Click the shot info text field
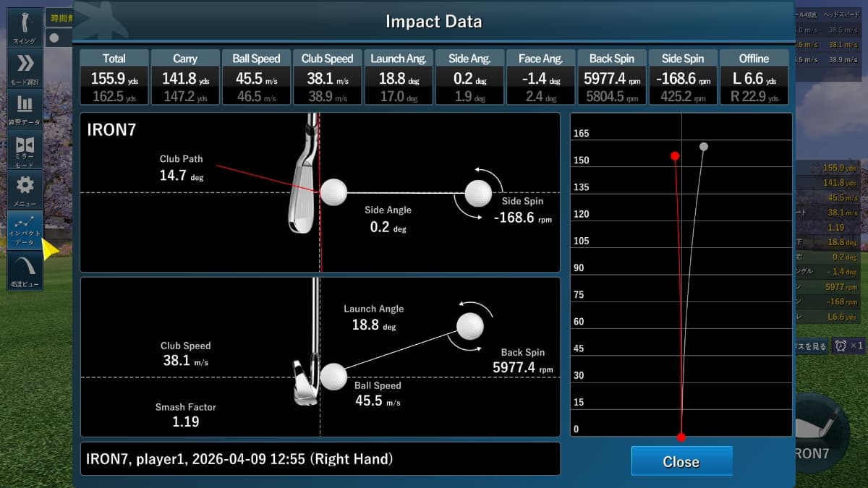Screen dimensions: 868x488 point(320,459)
